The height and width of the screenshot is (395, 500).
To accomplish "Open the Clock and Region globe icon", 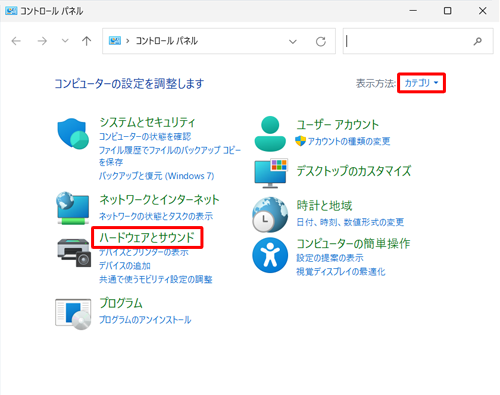I will [x=270, y=214].
